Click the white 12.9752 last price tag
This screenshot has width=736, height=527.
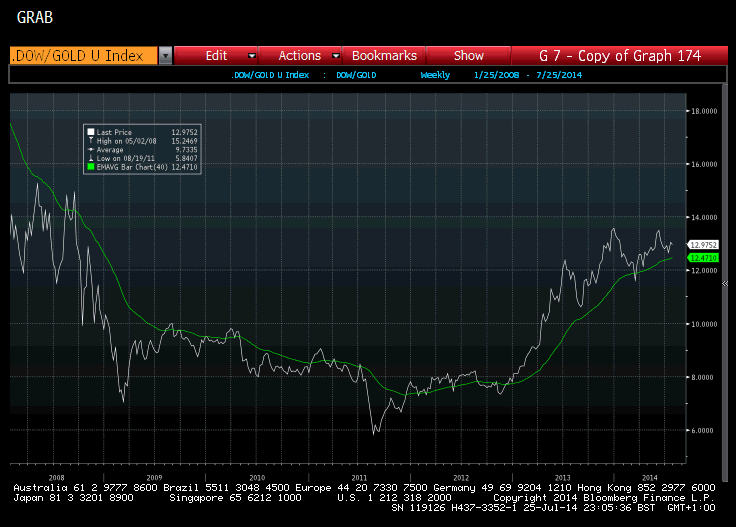click(x=703, y=245)
